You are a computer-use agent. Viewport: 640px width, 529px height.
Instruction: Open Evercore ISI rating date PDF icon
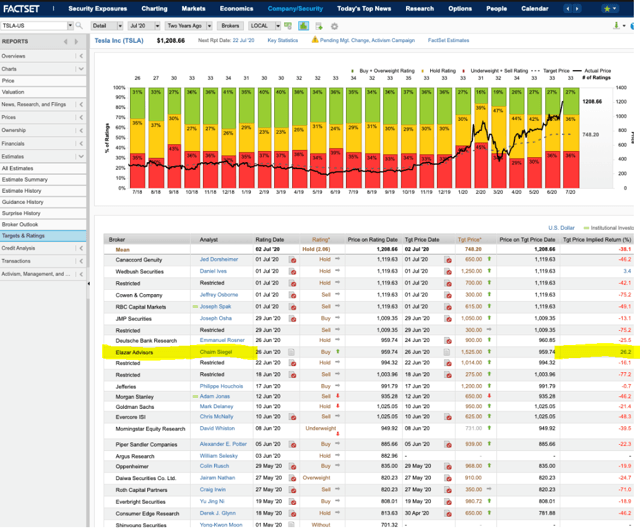click(293, 417)
